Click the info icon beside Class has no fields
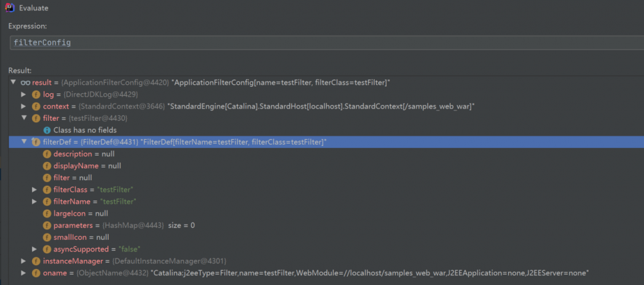This screenshot has height=285, width=644. tap(47, 130)
